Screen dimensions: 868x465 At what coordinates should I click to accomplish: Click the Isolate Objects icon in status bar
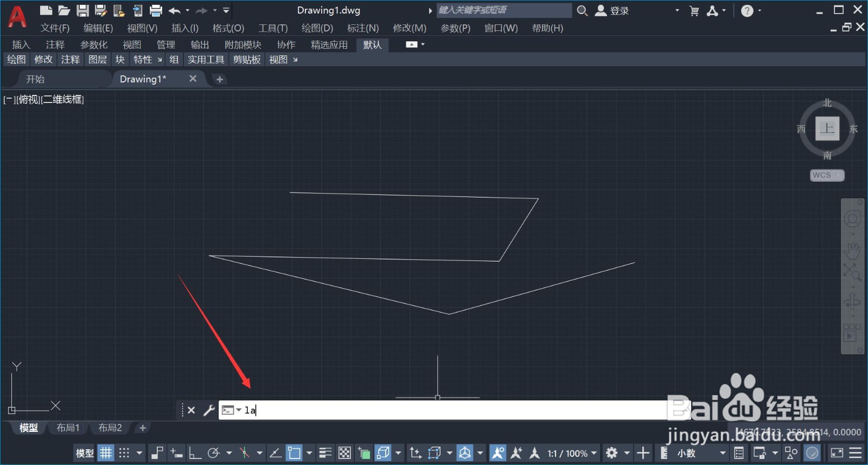pyautogui.click(x=792, y=453)
